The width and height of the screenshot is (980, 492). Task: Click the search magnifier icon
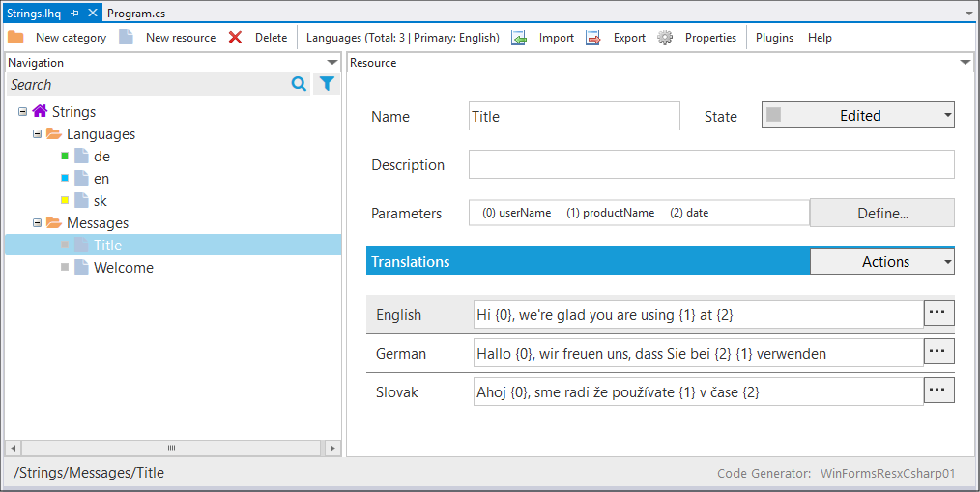pyautogui.click(x=299, y=84)
